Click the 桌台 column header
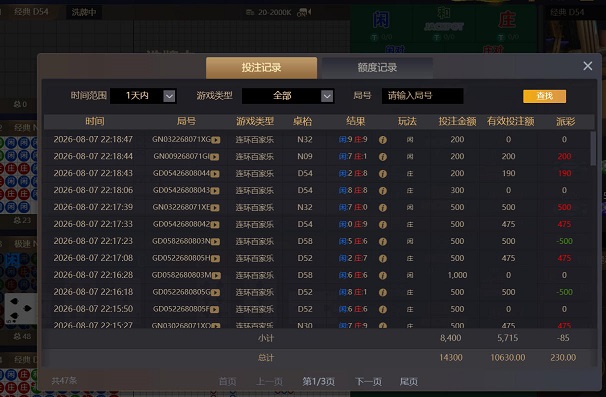The width and height of the screenshot is (606, 397). (x=303, y=121)
